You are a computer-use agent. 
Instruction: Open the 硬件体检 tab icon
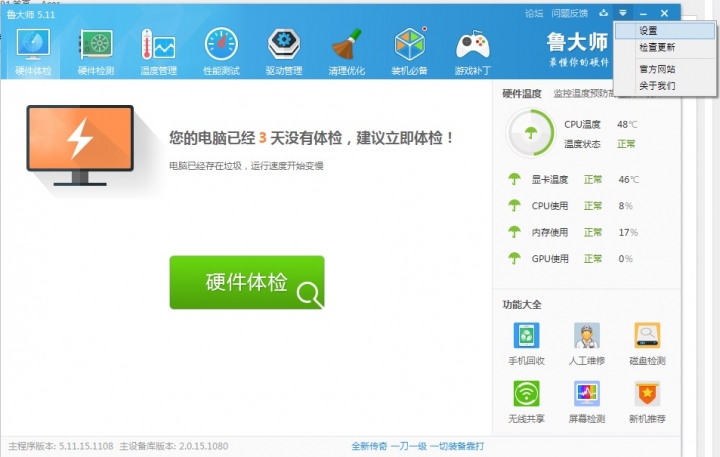pos(33,45)
